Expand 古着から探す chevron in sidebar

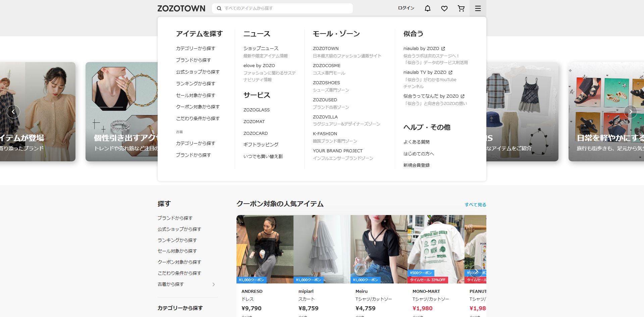pyautogui.click(x=214, y=284)
